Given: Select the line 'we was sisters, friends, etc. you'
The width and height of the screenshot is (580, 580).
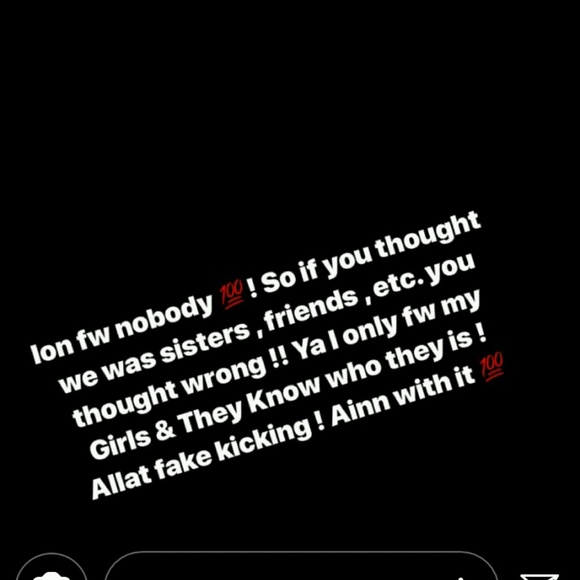Looking at the screenshot, I should tap(266, 324).
